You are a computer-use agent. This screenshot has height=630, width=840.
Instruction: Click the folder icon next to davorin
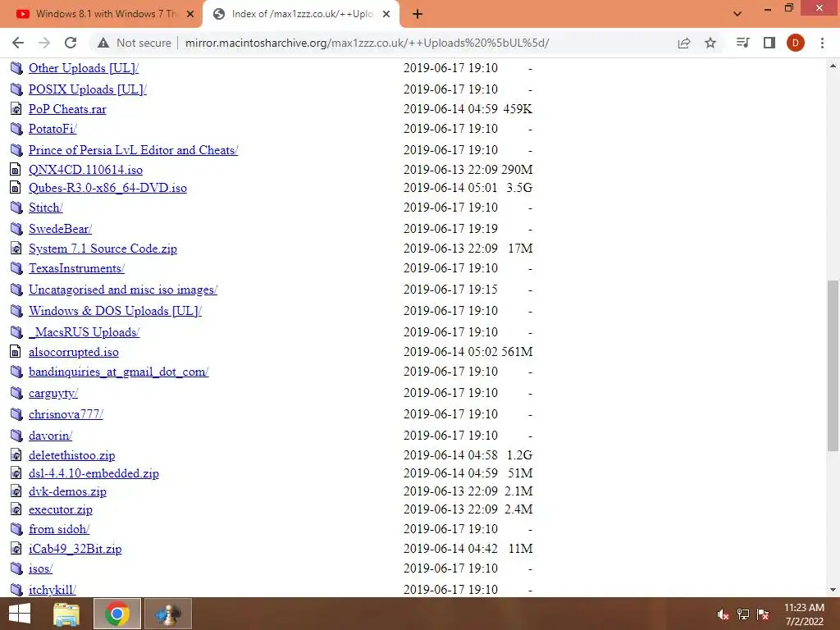click(x=16, y=436)
